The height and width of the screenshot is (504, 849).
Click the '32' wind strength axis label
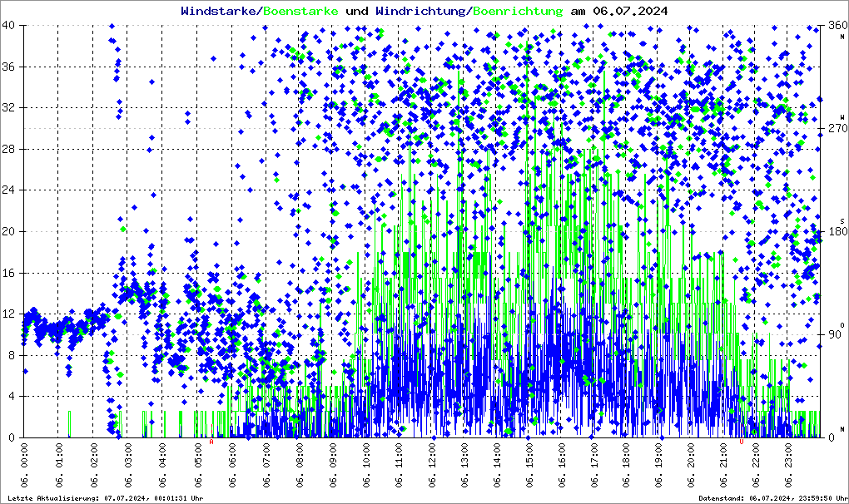point(8,107)
